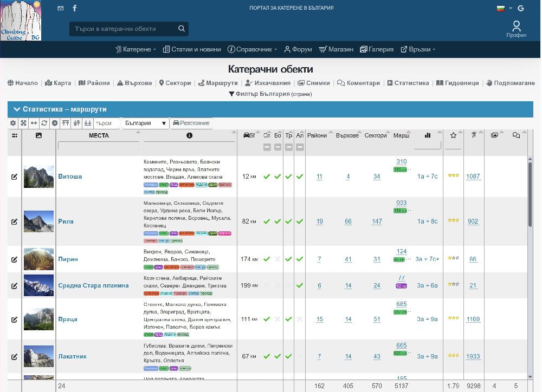Viewport: 542px width, 392px height.
Task: Click the scroll-to-bottom arrows icon
Action: pyautogui.click(x=87, y=123)
